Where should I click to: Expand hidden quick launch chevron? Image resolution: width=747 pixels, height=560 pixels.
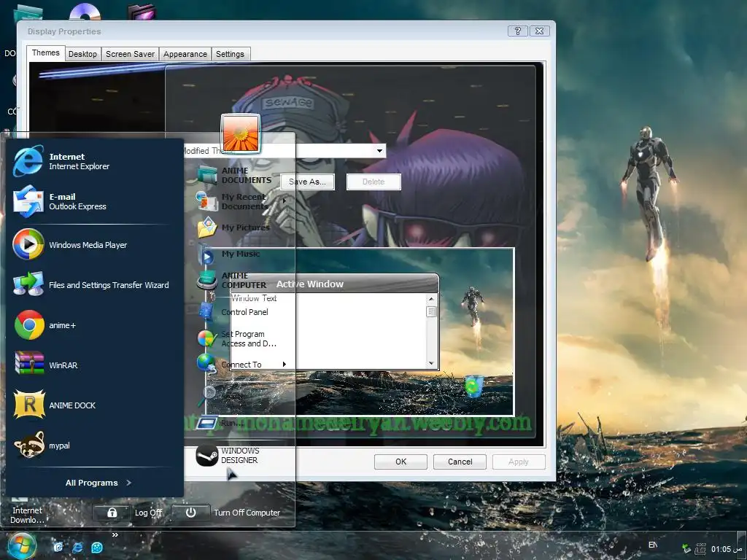coord(115,534)
